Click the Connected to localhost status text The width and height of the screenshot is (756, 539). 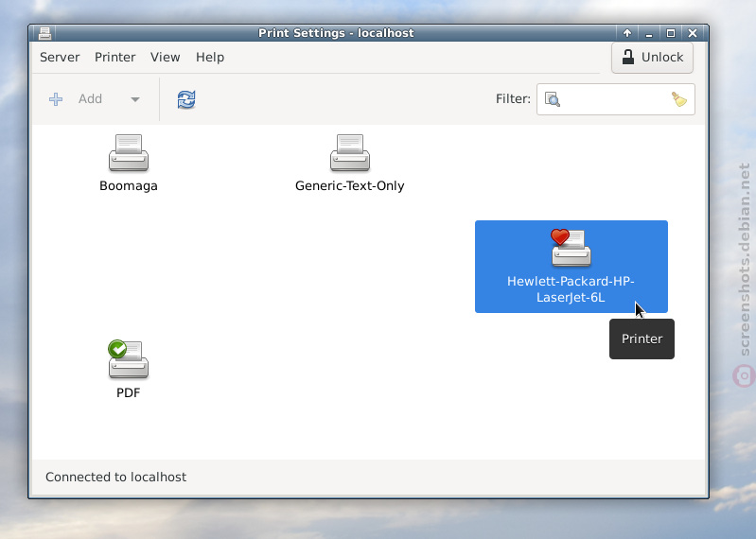click(115, 477)
